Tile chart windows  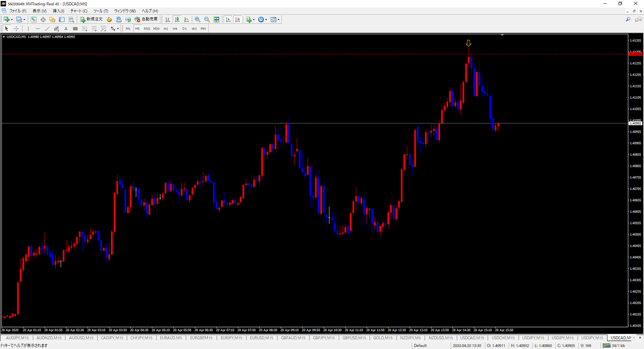tap(216, 19)
